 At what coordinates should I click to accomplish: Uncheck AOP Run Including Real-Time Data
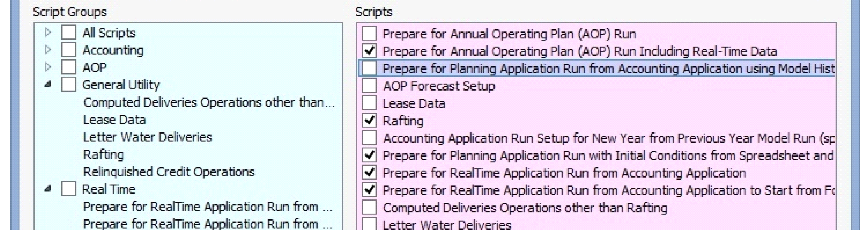coord(369,51)
